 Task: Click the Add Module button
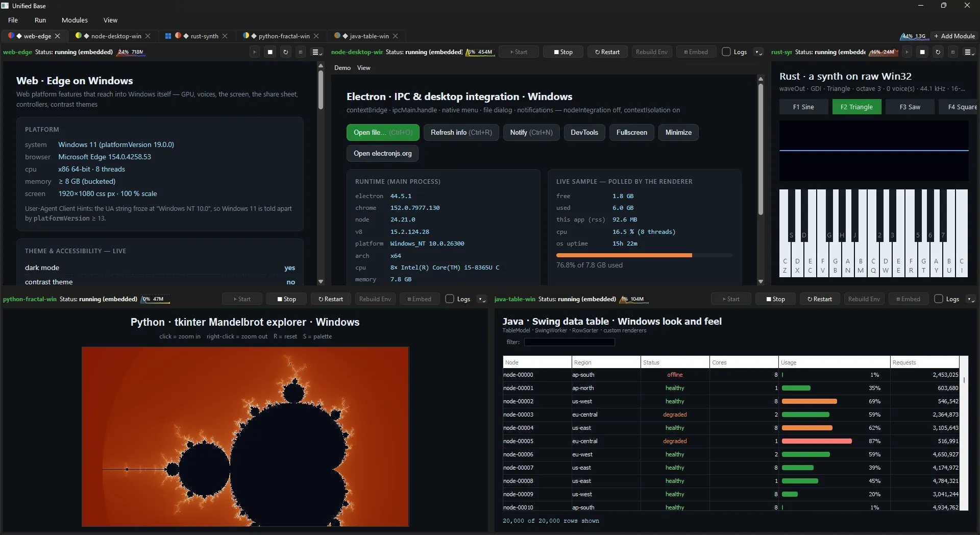point(954,36)
